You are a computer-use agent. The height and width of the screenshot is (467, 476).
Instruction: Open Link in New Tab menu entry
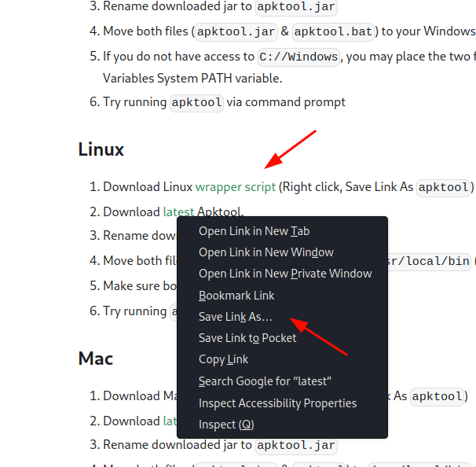click(x=282, y=231)
